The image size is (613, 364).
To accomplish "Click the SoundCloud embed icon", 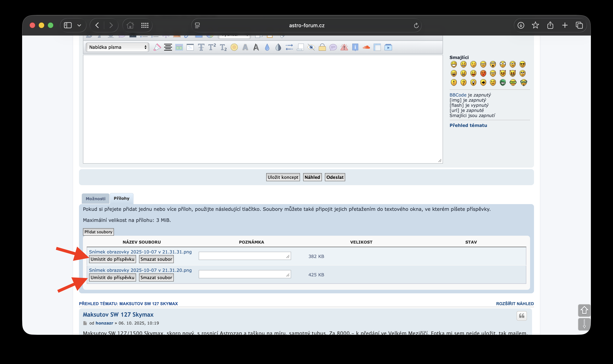I will pyautogui.click(x=366, y=47).
